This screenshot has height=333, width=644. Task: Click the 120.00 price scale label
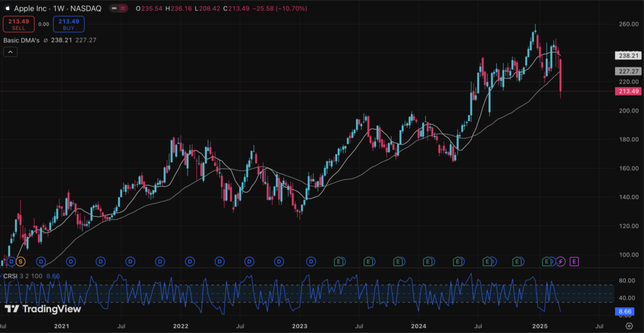[628, 226]
